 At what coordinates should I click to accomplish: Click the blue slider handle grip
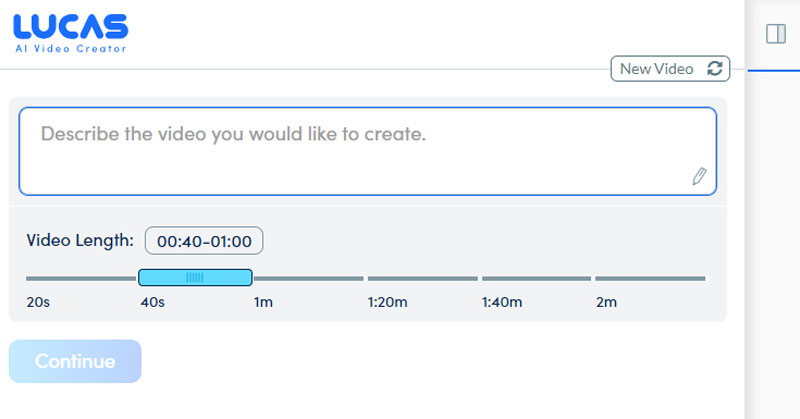click(x=195, y=277)
